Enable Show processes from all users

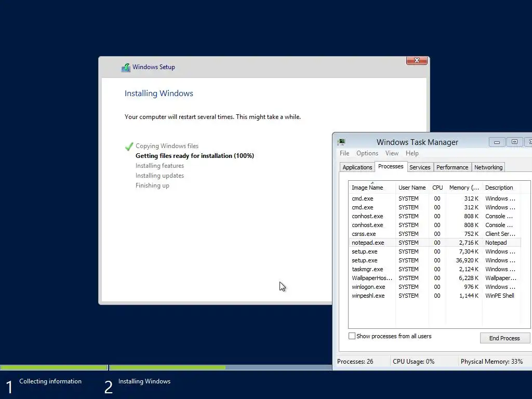[352, 336]
